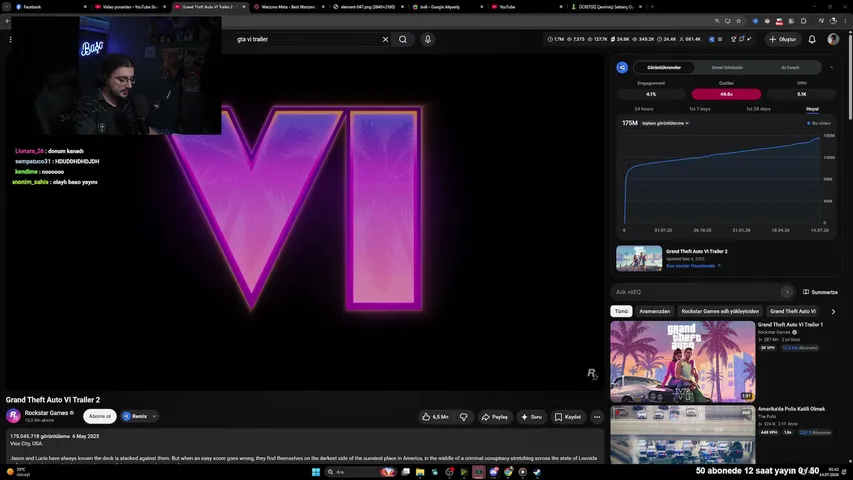Screen dimensions: 853x480
Task: Bookmark this page with star icon
Action: [x=738, y=21]
